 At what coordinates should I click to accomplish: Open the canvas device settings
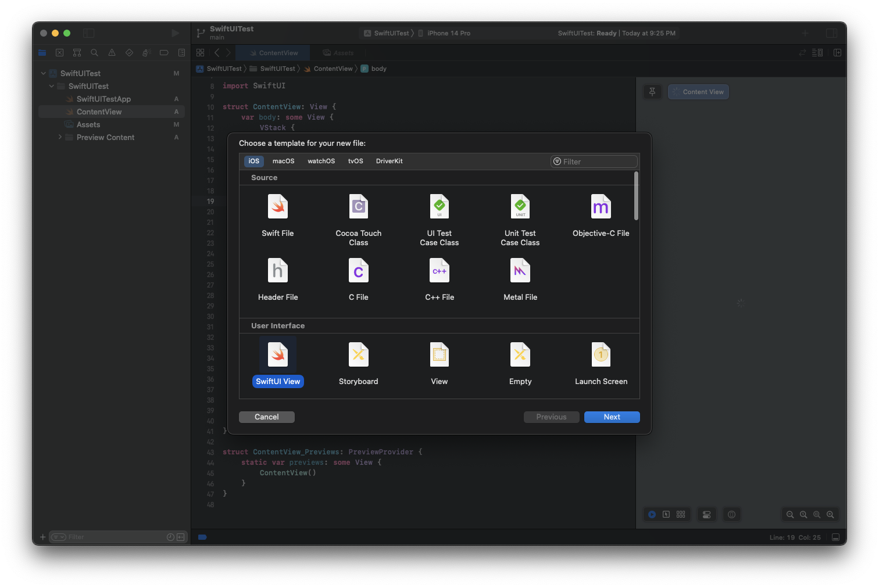coord(707,514)
